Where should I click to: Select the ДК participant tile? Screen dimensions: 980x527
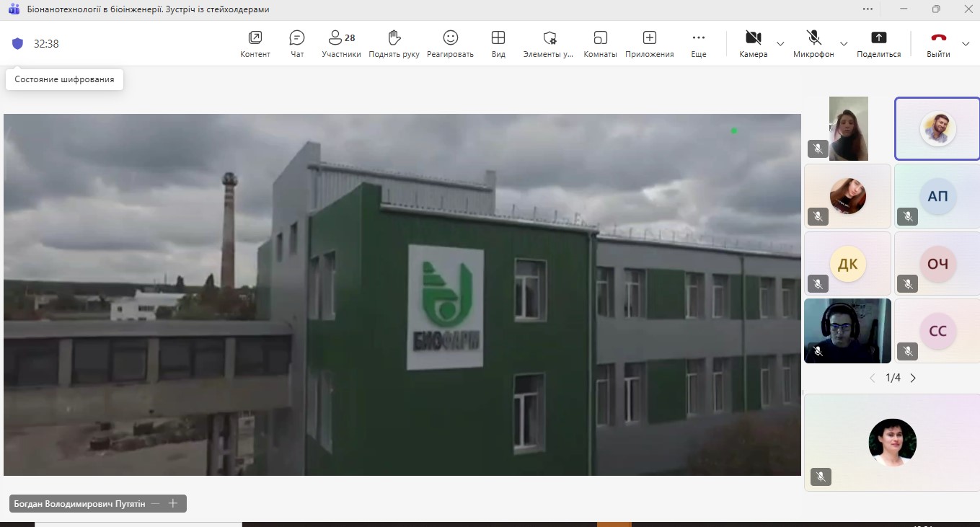847,263
